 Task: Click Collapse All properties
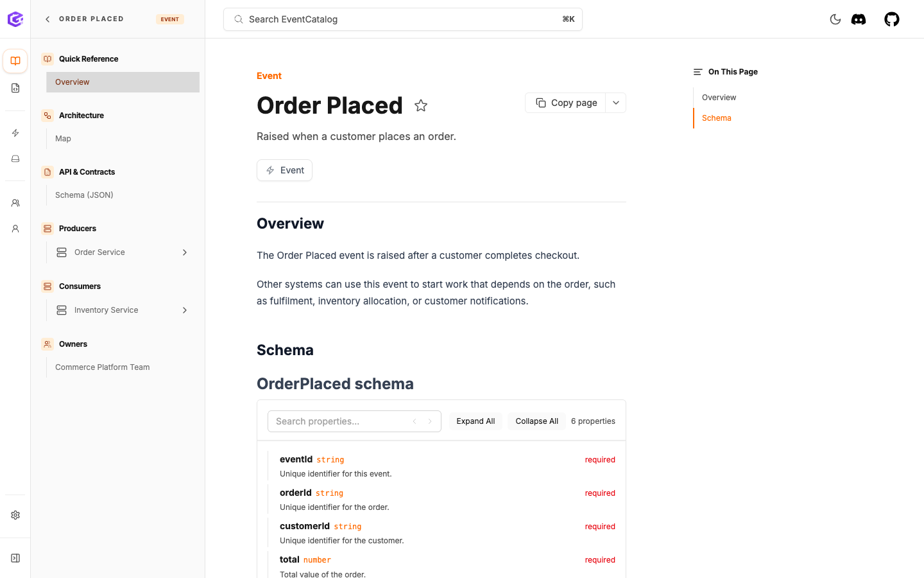coord(536,421)
